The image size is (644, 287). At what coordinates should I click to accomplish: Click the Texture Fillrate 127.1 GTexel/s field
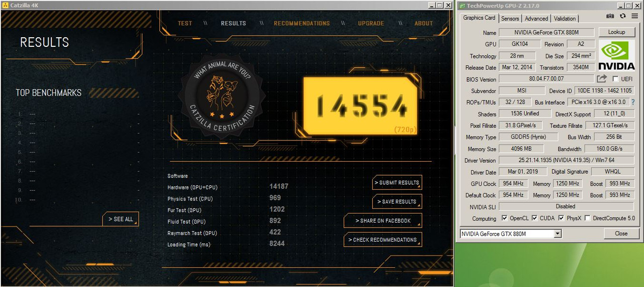(610, 126)
